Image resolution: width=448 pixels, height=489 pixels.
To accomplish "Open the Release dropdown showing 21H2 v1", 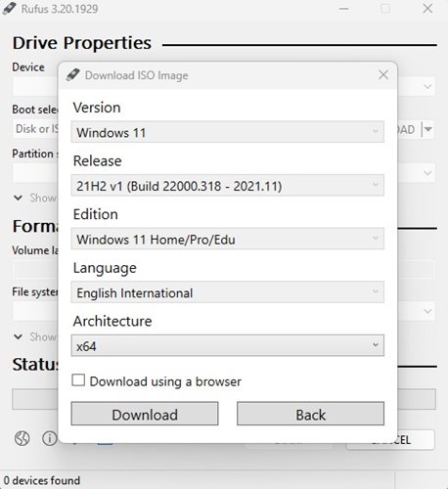I will pyautogui.click(x=227, y=186).
